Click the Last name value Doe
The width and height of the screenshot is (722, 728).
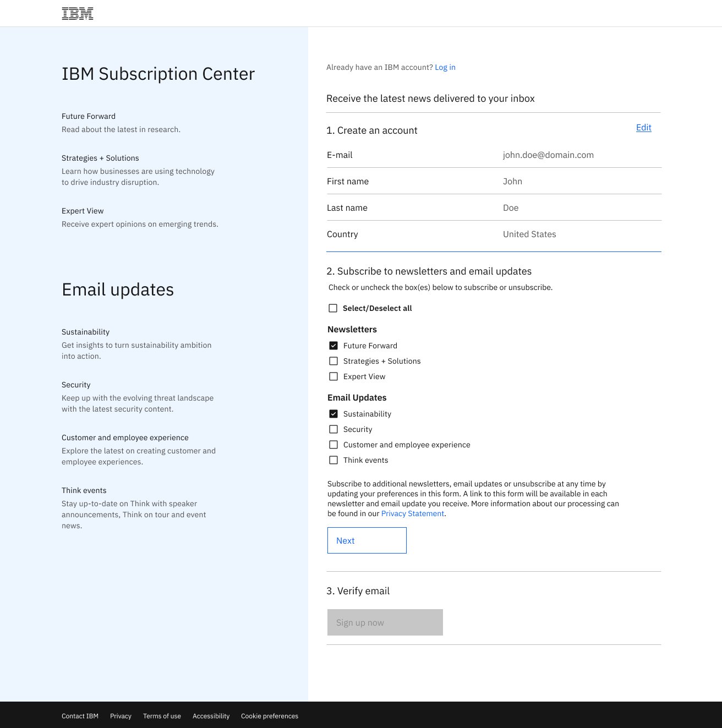[511, 208]
